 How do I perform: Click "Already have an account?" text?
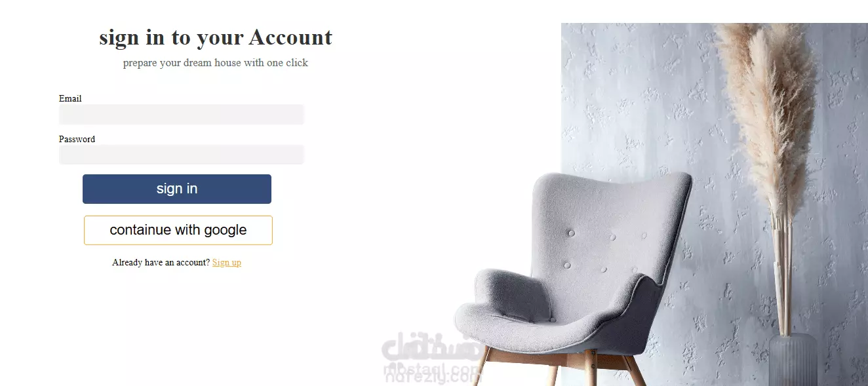(161, 262)
